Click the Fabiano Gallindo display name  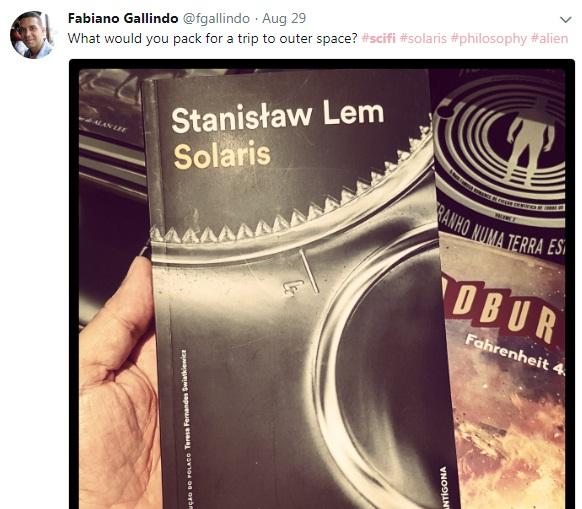123,18
